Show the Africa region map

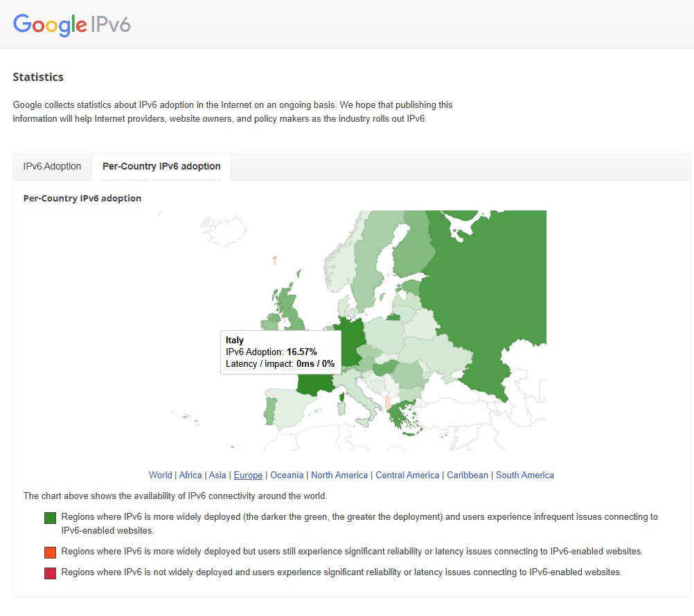(190, 475)
